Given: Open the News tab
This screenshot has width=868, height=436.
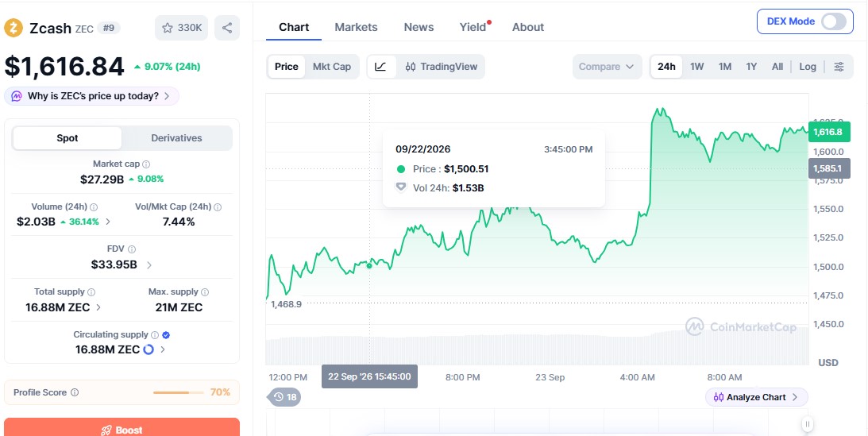Looking at the screenshot, I should point(419,27).
